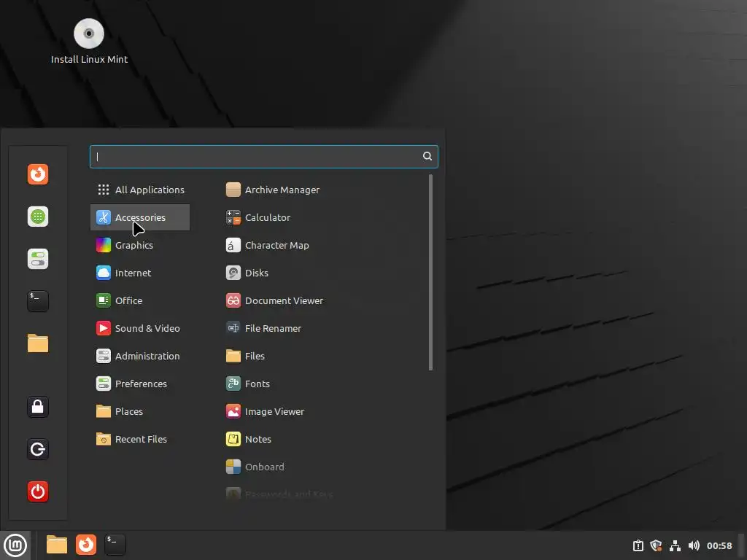Lock the screen with padlock icon
The height and width of the screenshot is (560, 747).
(38, 407)
